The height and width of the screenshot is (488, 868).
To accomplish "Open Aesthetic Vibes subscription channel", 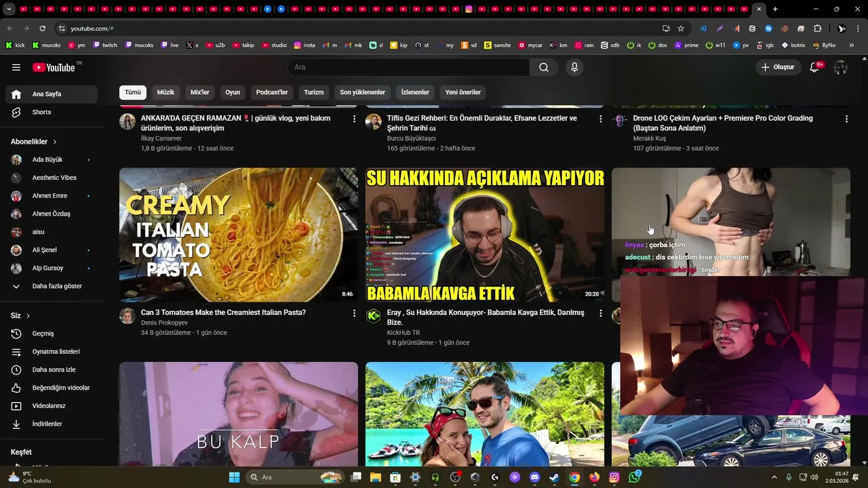I will (52, 178).
